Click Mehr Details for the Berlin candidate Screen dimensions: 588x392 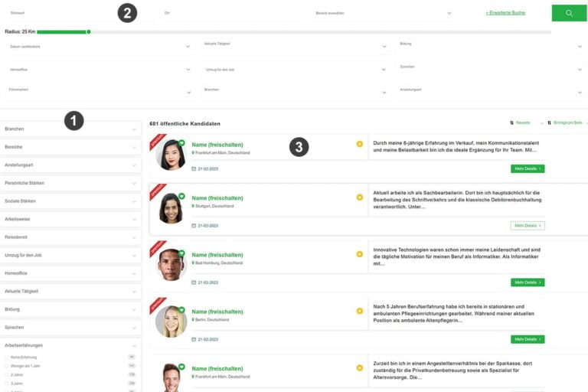[x=528, y=339]
